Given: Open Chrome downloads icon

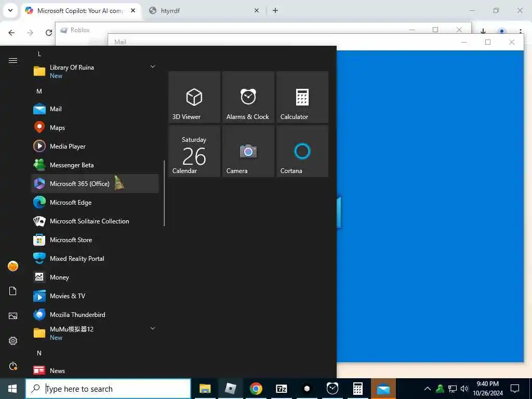Looking at the screenshot, I should pos(483,32).
